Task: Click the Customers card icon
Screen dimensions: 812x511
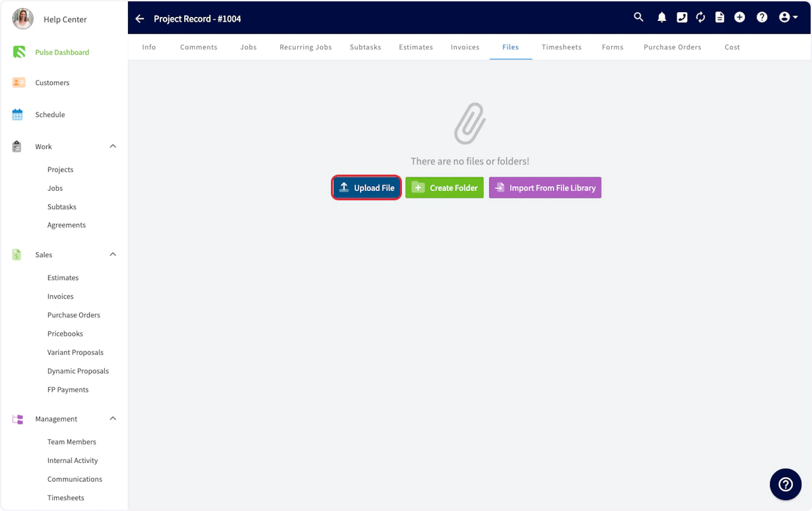Action: click(x=19, y=83)
